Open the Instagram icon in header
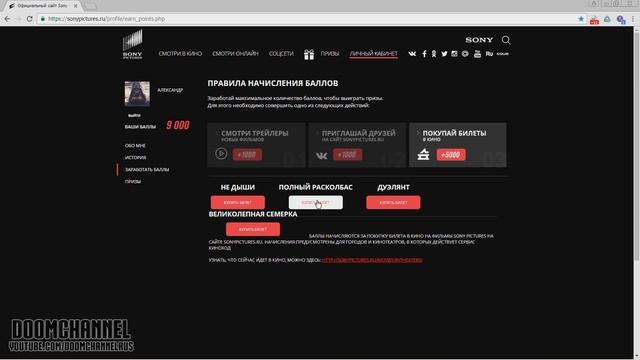This screenshot has height=360, width=640. (454, 53)
